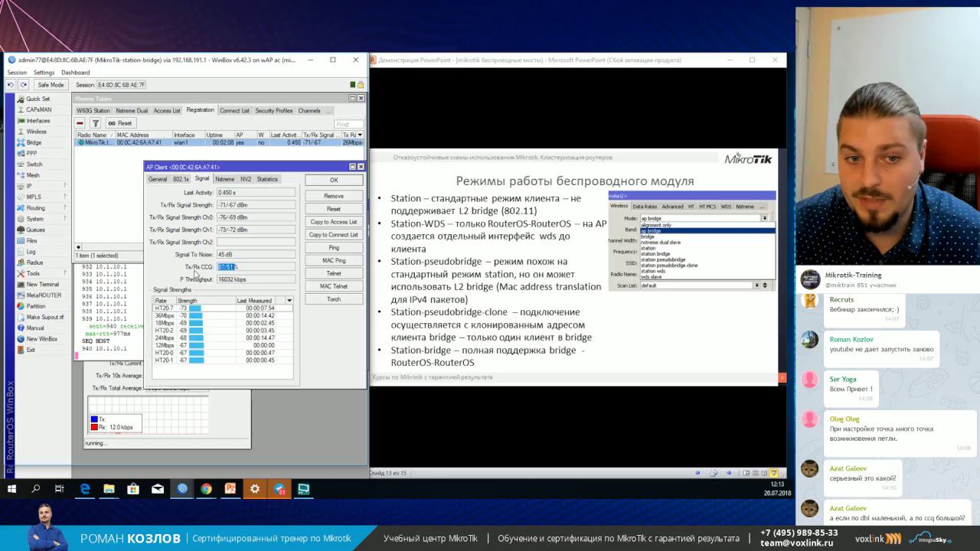Click the MAC Ping button
The image size is (980, 551).
pyautogui.click(x=334, y=260)
